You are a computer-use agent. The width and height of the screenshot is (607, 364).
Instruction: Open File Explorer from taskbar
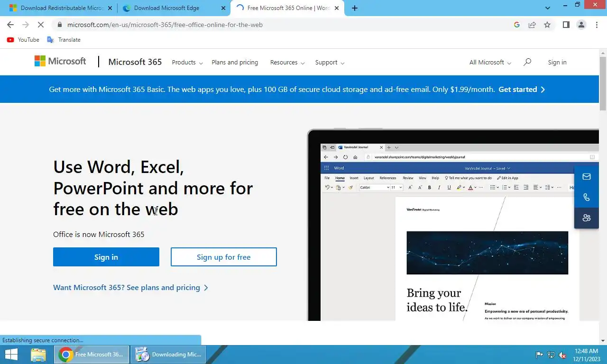point(38,355)
